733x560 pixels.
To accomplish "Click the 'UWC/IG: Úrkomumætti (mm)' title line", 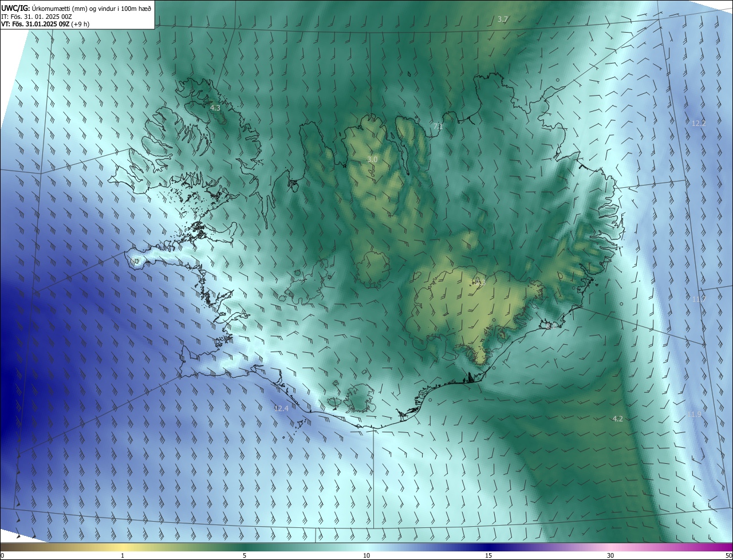I will point(77,8).
